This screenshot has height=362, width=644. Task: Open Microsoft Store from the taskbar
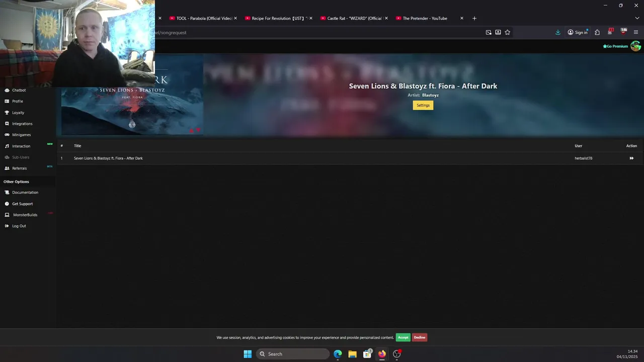(367, 354)
